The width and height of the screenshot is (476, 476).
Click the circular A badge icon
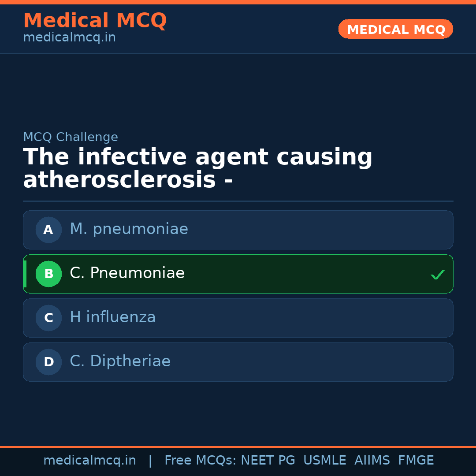point(48,230)
